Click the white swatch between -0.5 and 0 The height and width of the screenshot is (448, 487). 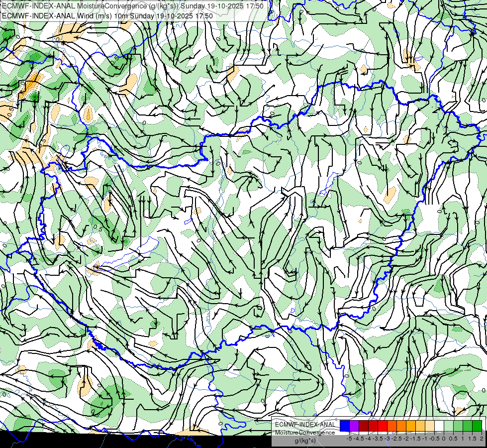pyautogui.click(x=439, y=426)
